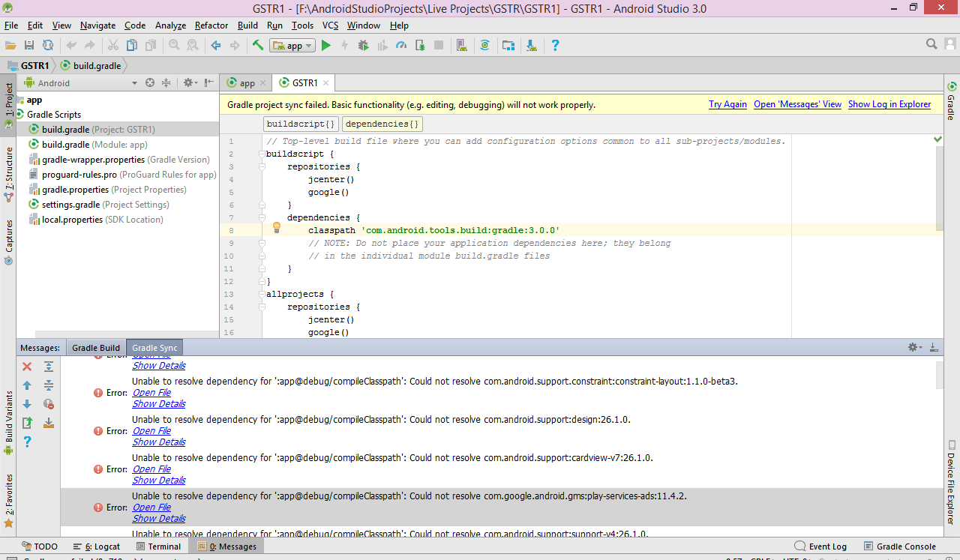Image resolution: width=960 pixels, height=560 pixels.
Task: Run the app with the green play icon
Action: point(325,46)
